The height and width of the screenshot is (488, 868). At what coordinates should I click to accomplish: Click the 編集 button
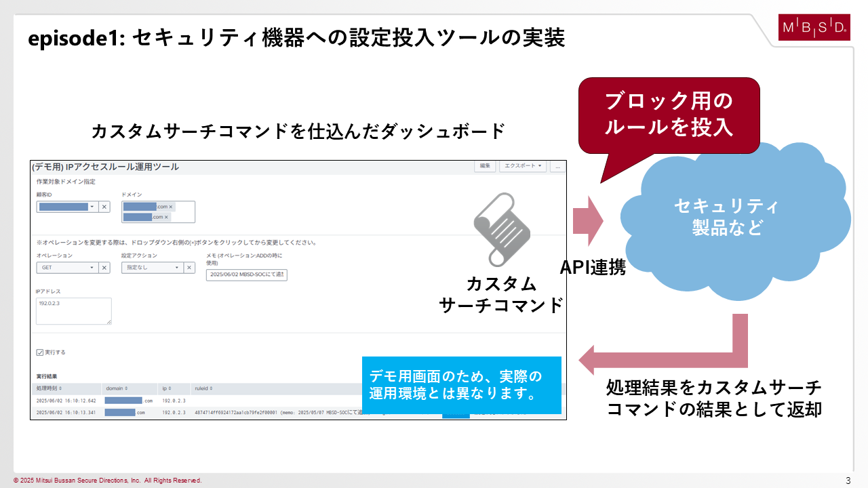[x=486, y=166]
